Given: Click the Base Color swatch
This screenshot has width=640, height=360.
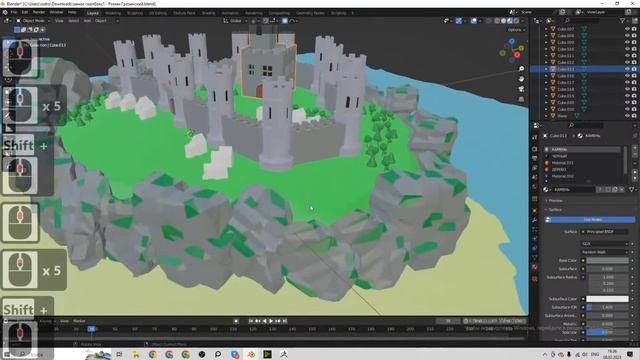Looking at the screenshot, I should tap(607, 260).
